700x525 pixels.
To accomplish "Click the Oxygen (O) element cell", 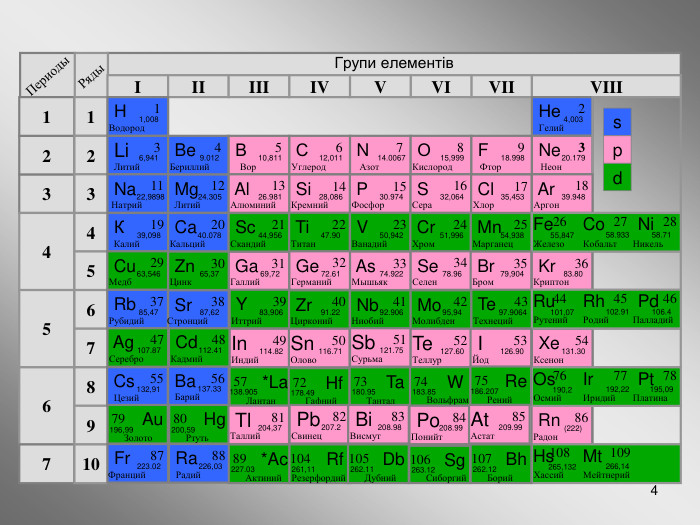I will (440, 155).
